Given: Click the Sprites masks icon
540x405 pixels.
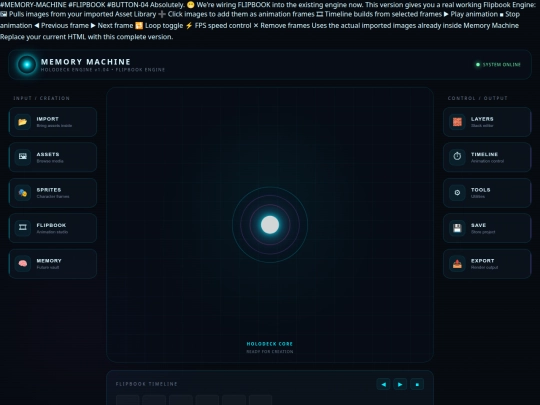Looking at the screenshot, I should pos(23,193).
